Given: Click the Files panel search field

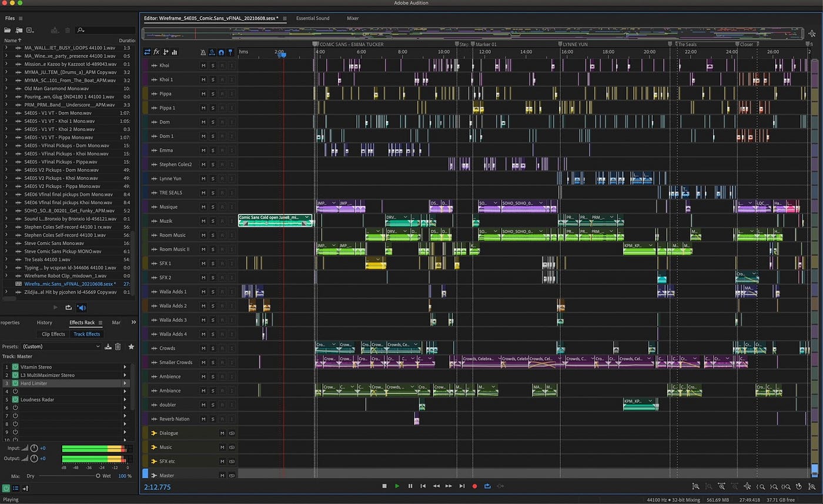Looking at the screenshot, I should [106, 30].
